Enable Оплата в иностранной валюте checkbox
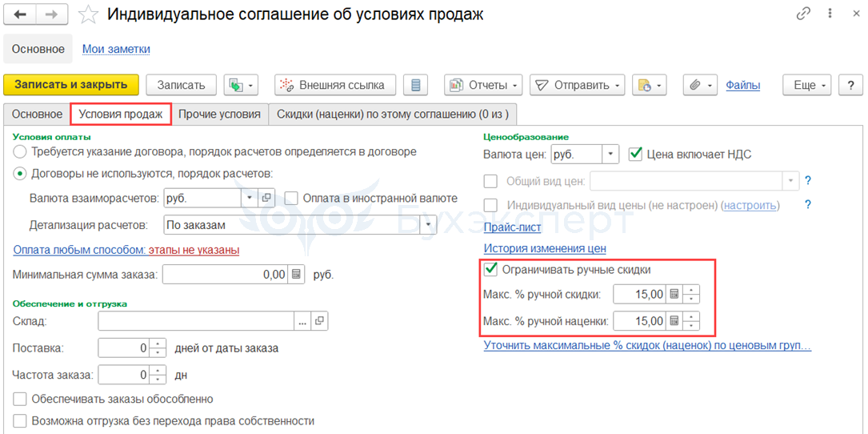 [x=292, y=198]
